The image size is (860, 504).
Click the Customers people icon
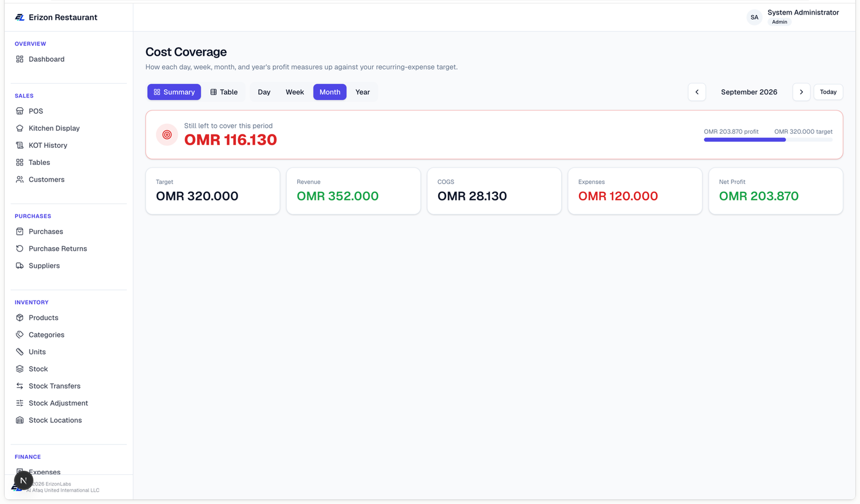[20, 179]
